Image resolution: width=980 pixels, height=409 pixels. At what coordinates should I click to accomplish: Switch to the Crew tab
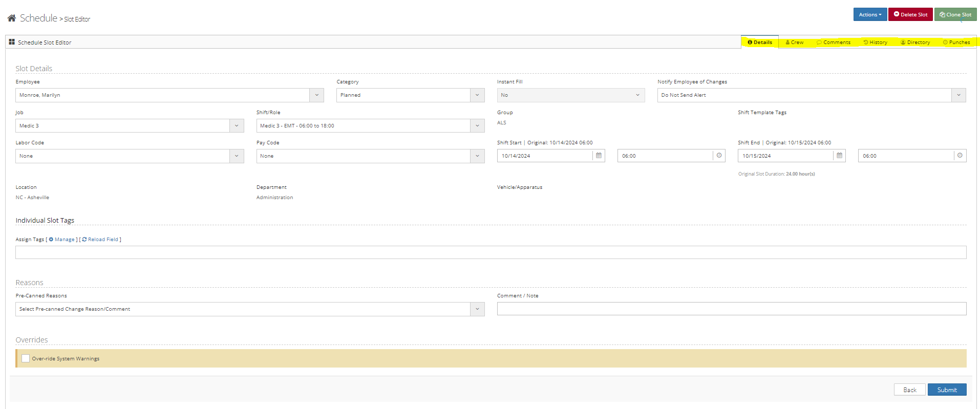[795, 42]
